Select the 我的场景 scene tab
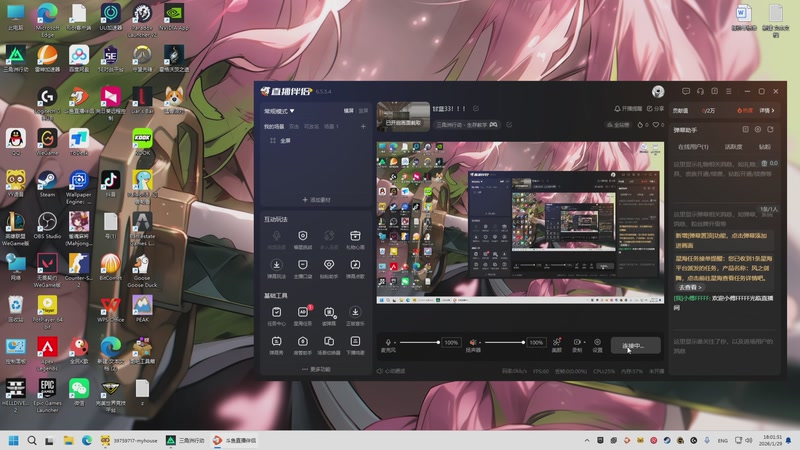Viewport: 800px width, 450px height. pos(273,127)
